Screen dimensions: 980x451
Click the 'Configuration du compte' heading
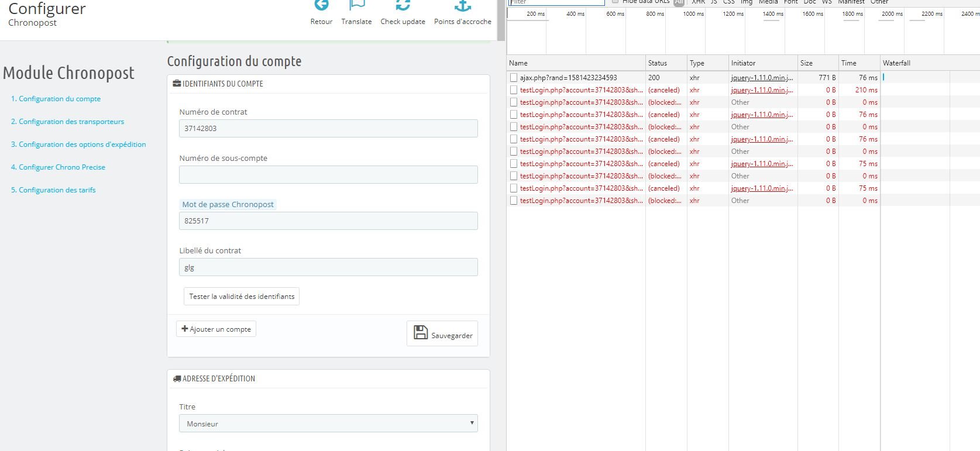coord(234,61)
